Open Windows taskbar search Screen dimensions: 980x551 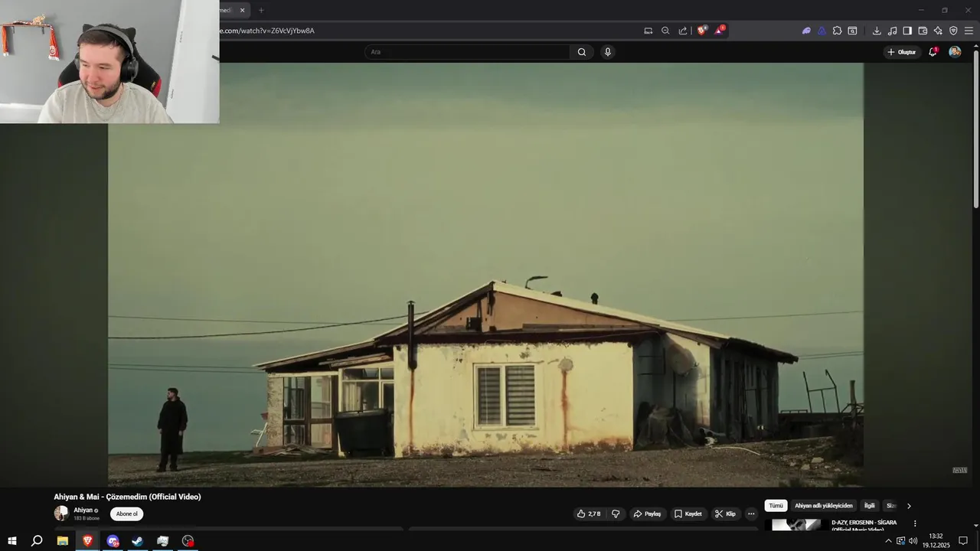[37, 541]
